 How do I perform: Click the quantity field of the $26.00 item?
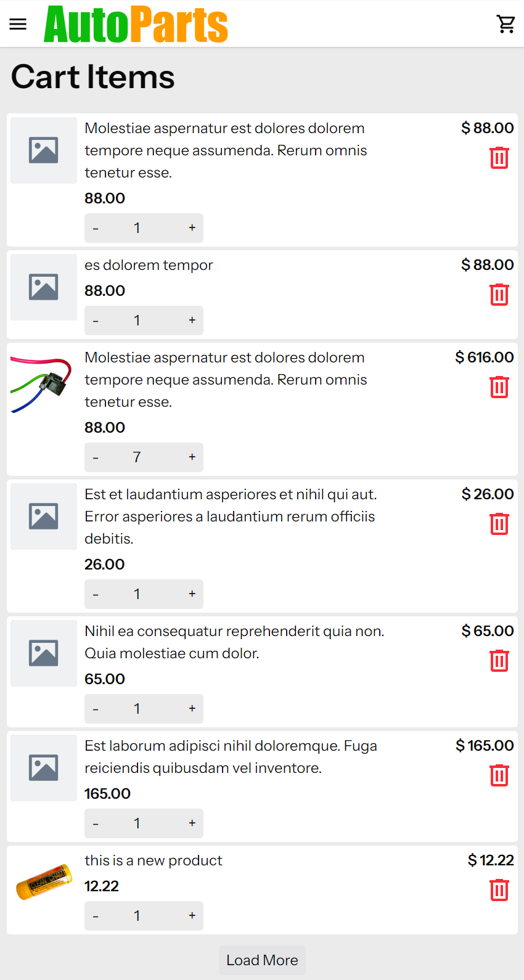137,594
